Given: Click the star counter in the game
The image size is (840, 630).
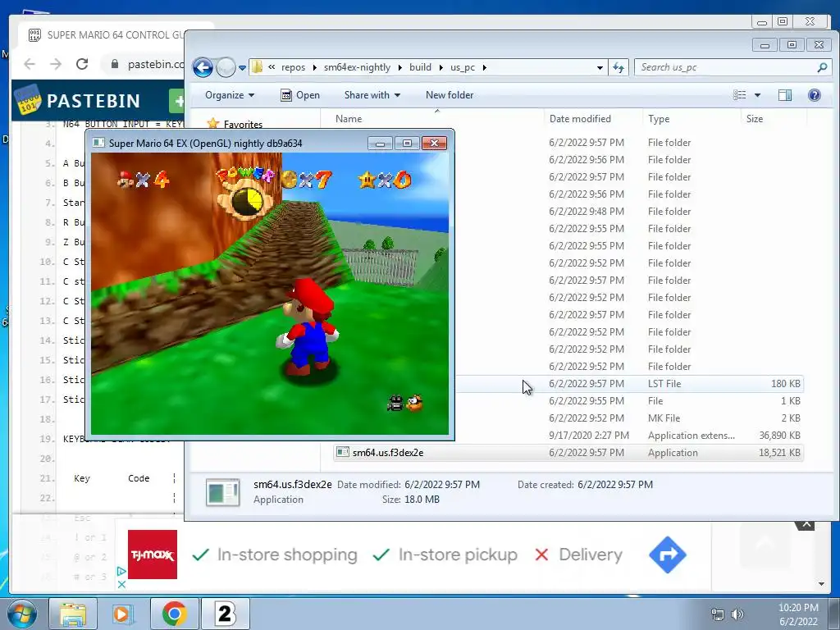Looking at the screenshot, I should (385, 180).
